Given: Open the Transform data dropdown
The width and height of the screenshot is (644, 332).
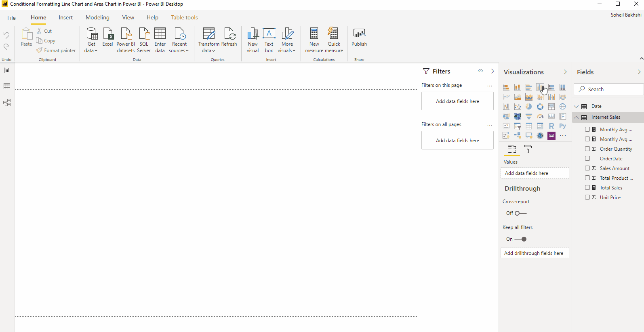Looking at the screenshot, I should pos(208,40).
